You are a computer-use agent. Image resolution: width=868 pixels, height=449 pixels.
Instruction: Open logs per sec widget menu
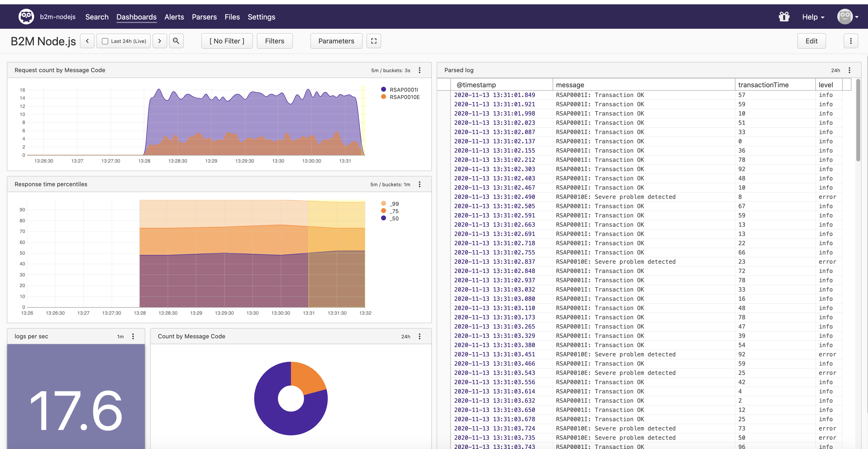[133, 336]
